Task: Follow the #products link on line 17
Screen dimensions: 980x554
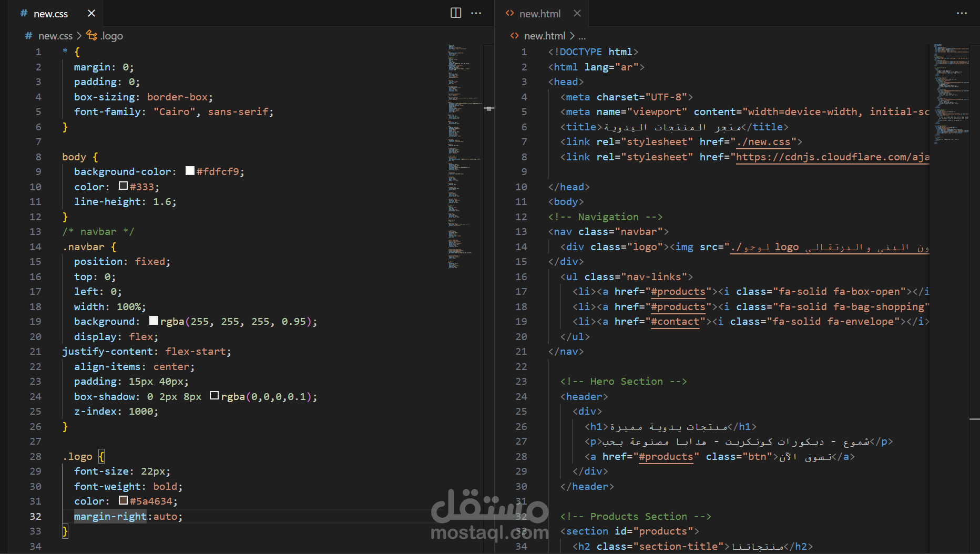Action: pos(678,292)
